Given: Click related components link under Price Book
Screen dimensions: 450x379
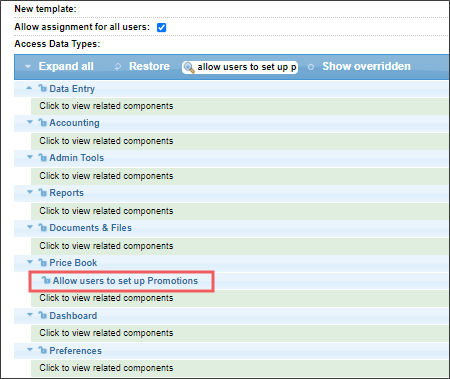Looking at the screenshot, I should coord(106,298).
